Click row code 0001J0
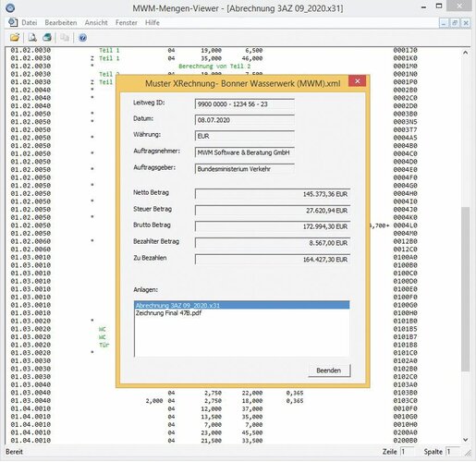Viewport: 476px width, 462px height. (405, 50)
